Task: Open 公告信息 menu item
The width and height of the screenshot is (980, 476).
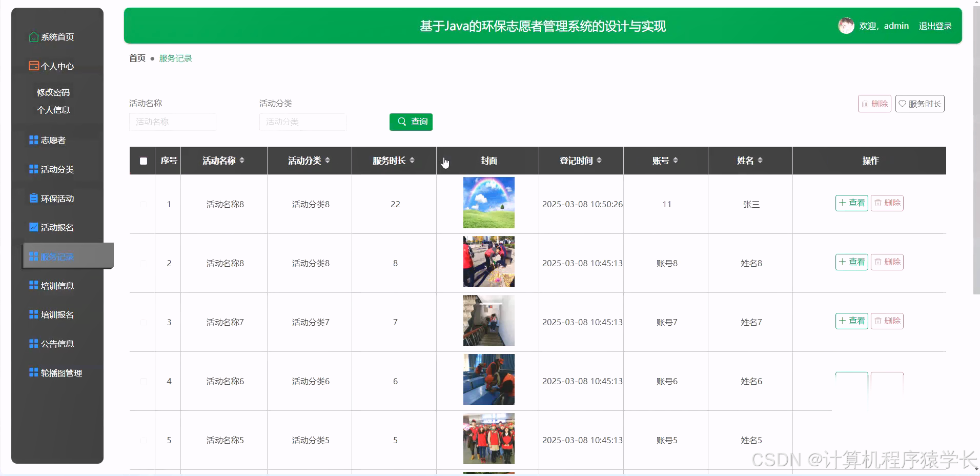Action: click(x=57, y=343)
